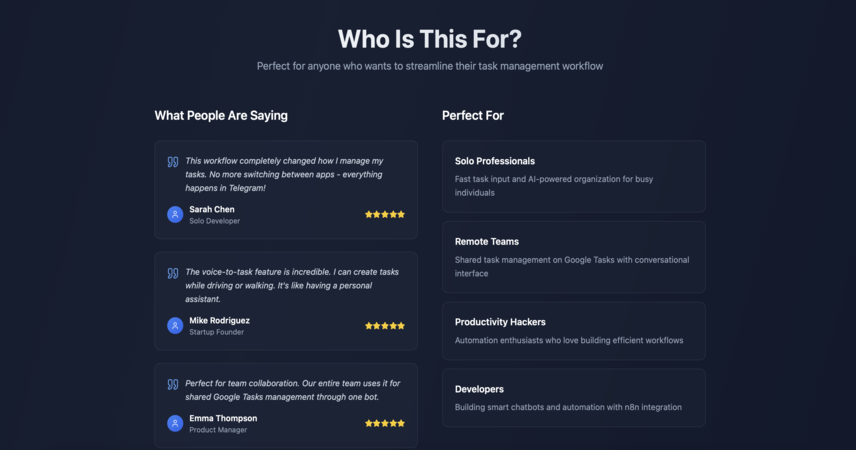Click the Sarah Chen name label
The height and width of the screenshot is (450, 856).
tap(212, 209)
